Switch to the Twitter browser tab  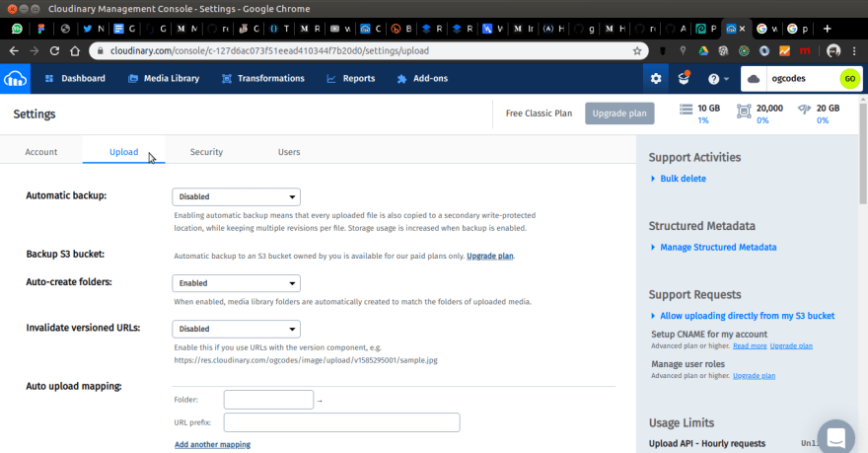point(93,29)
